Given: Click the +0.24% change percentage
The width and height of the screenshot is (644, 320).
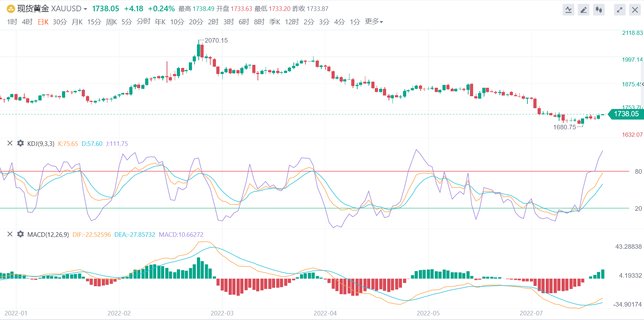Looking at the screenshot, I should click(x=161, y=9).
